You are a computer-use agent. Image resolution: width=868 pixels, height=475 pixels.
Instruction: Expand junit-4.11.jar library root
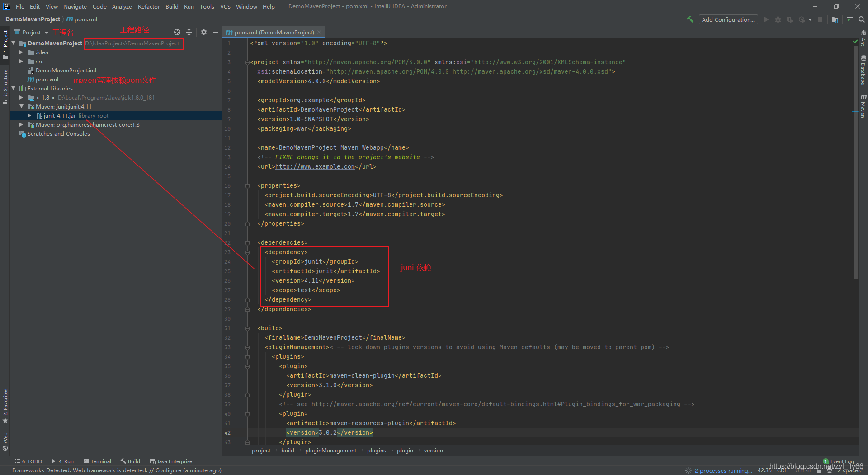[x=29, y=116]
